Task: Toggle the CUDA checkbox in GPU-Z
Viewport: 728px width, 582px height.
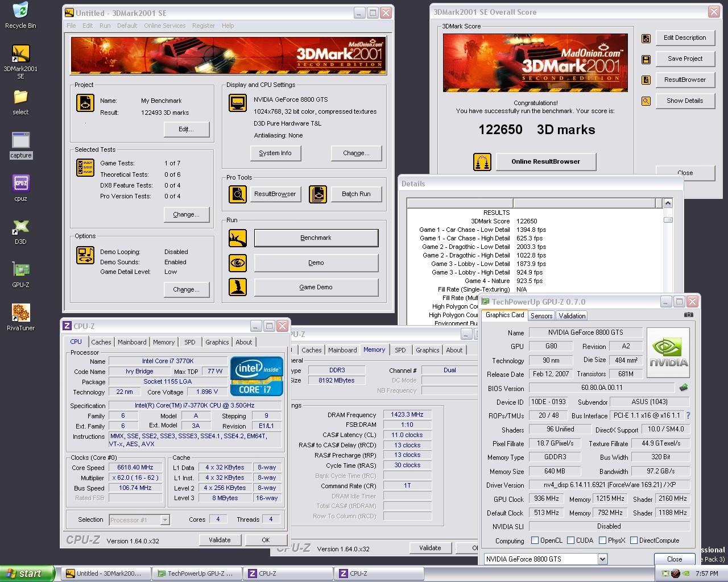Action: pyautogui.click(x=570, y=541)
